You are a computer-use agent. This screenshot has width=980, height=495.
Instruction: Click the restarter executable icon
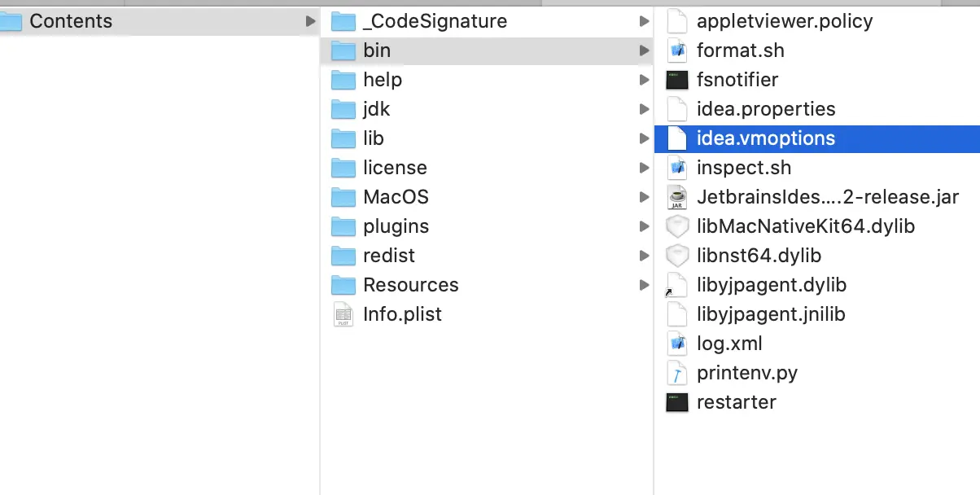coord(677,402)
